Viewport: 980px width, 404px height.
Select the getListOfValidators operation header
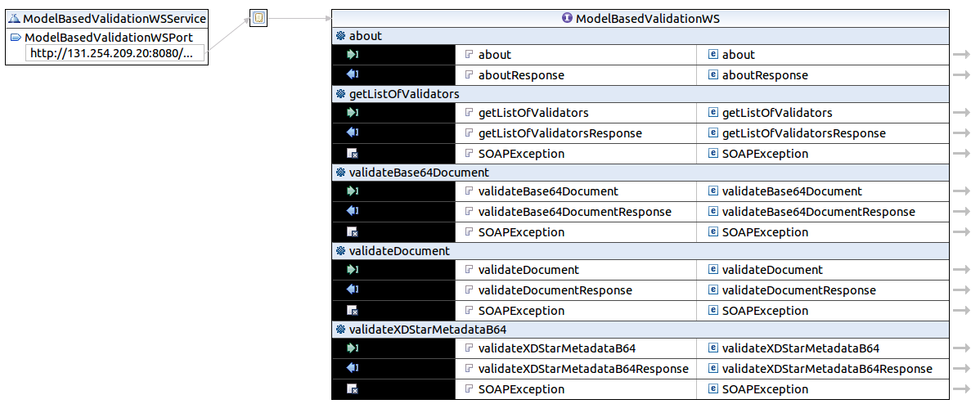(404, 94)
